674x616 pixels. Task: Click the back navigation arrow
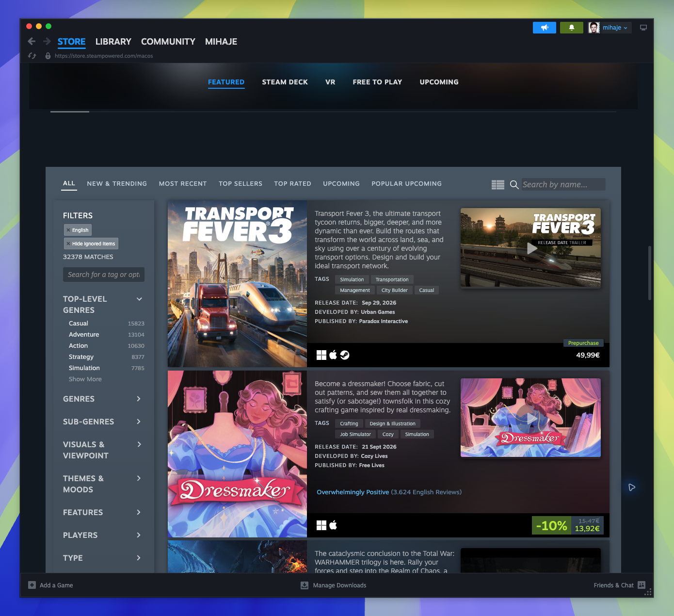tap(32, 41)
